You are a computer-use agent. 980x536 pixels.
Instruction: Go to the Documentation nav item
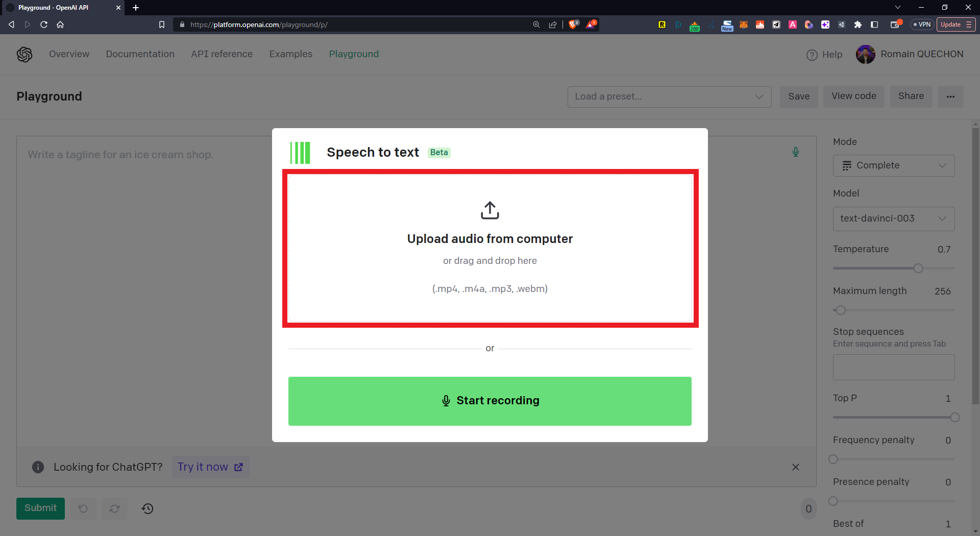[140, 54]
